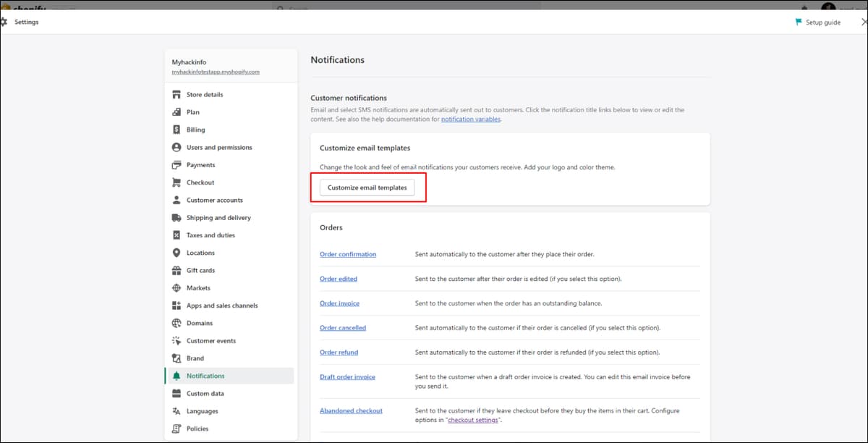Image resolution: width=868 pixels, height=443 pixels.
Task: Open Order confirmation notification
Action: tap(348, 254)
